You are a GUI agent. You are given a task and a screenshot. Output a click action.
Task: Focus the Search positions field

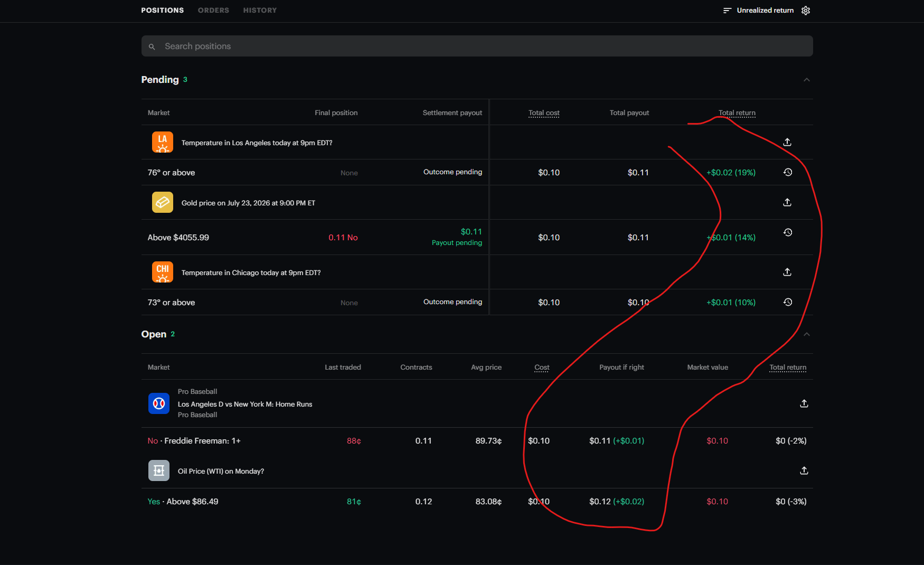477,46
